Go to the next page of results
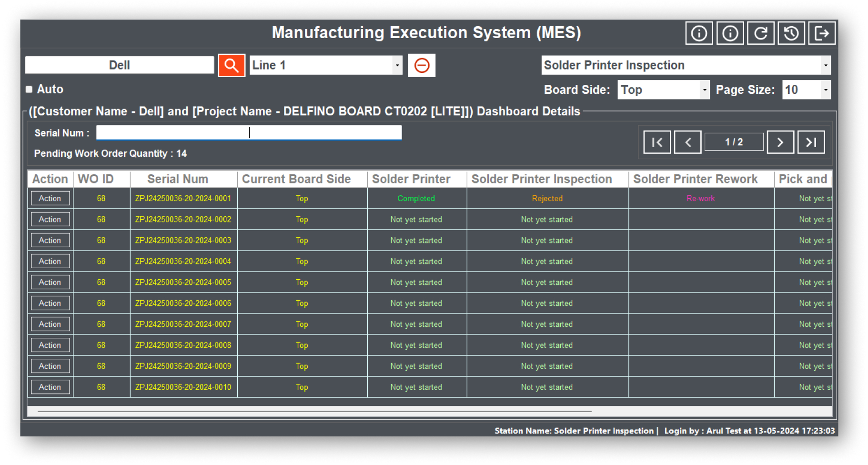Viewport: 868px width, 465px height. [780, 142]
